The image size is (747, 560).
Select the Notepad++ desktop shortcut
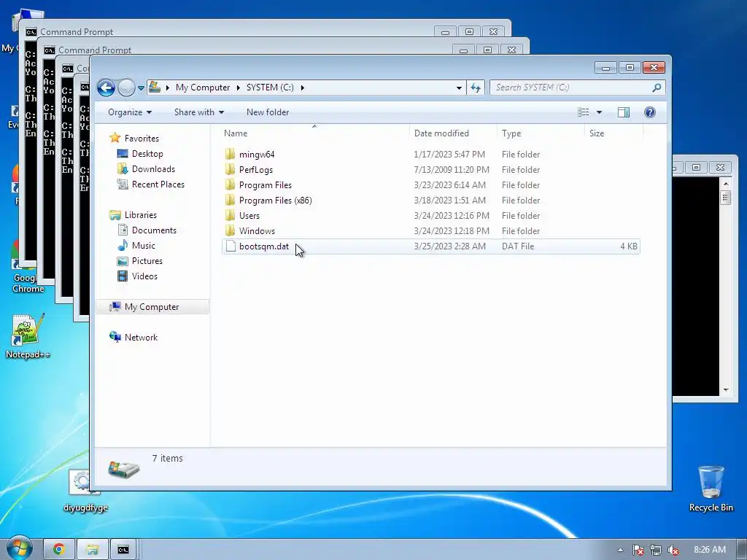click(x=28, y=336)
